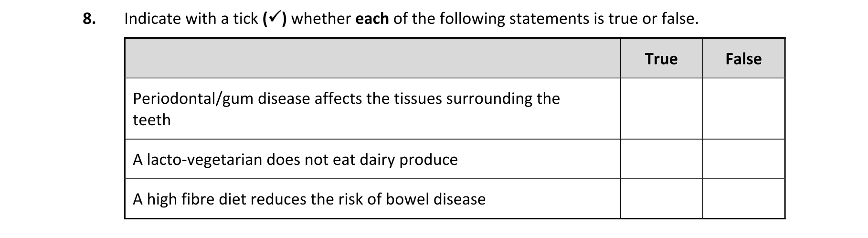
Task: Click the "False" column header
Action: [x=743, y=59]
